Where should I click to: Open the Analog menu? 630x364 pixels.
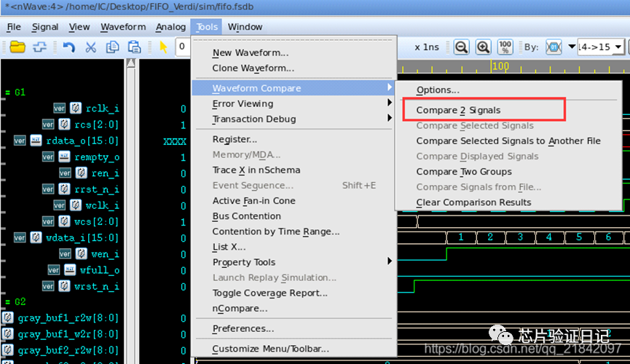pos(170,27)
